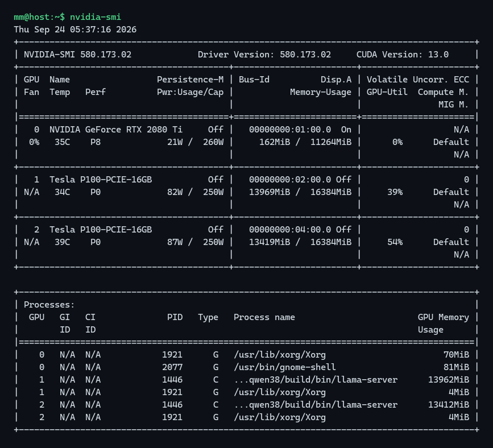Click the 'Bus-Id' column header
This screenshot has height=448, width=493.
tap(254, 80)
